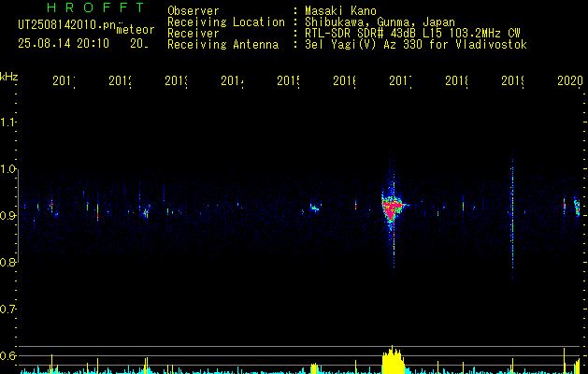588x374 pixels.
Task: Click location text Shibukawa, Gunma, Japan
Action: 380,22
